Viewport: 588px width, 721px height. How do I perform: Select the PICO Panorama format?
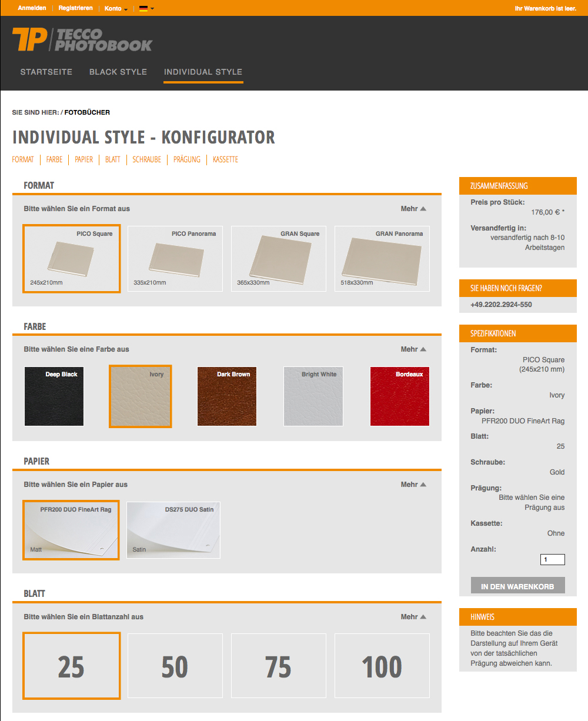(175, 259)
